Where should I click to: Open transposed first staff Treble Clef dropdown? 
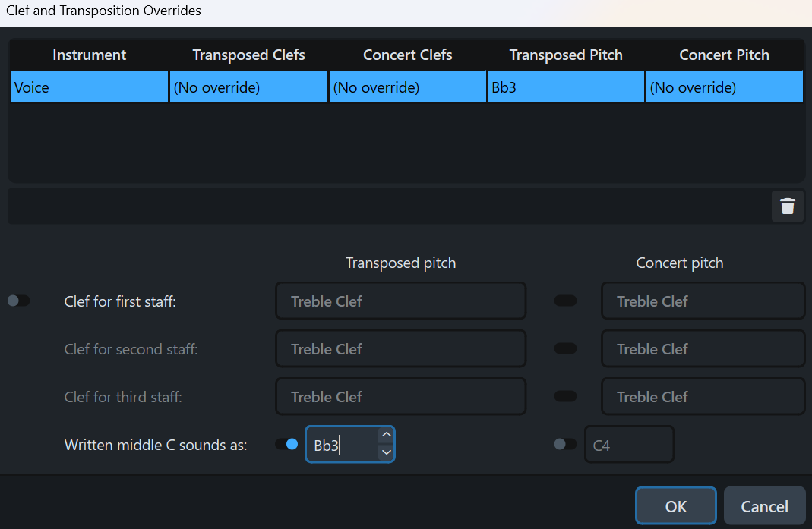click(400, 301)
